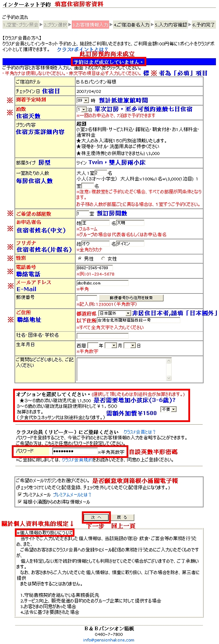Open the 個人情報の取り扱いについて link
The height and width of the screenshot is (644, 219).
click(x=44, y=532)
